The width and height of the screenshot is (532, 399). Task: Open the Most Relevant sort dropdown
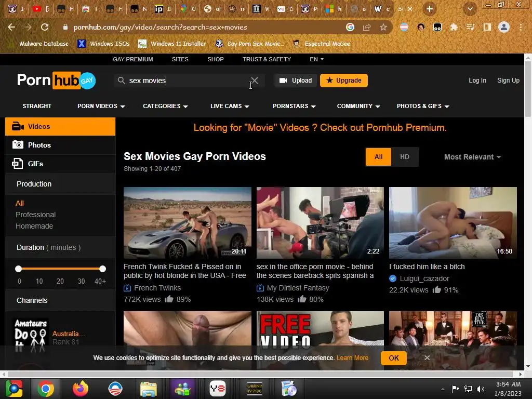point(472,157)
